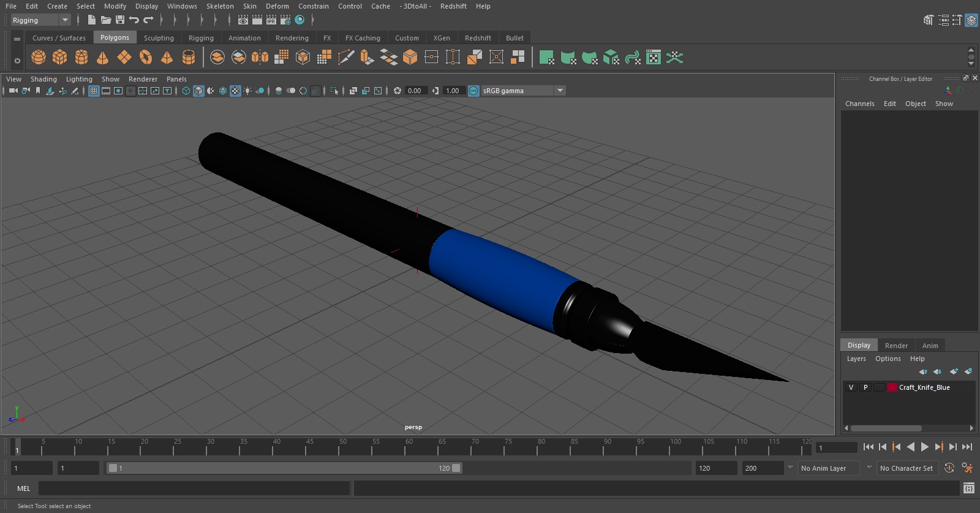980x513 pixels.
Task: Click the New Scene icon
Action: [91, 20]
